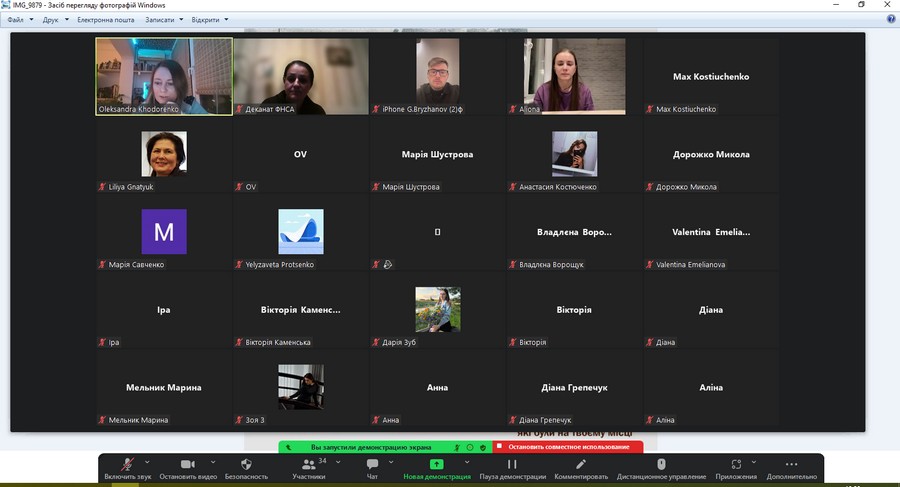This screenshot has width=900, height=487.
Task: Open video options chevron beside camera
Action: click(213, 462)
